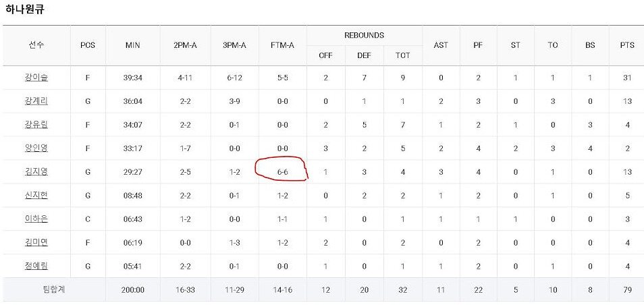Click the 3PM-A column header

pyautogui.click(x=234, y=46)
